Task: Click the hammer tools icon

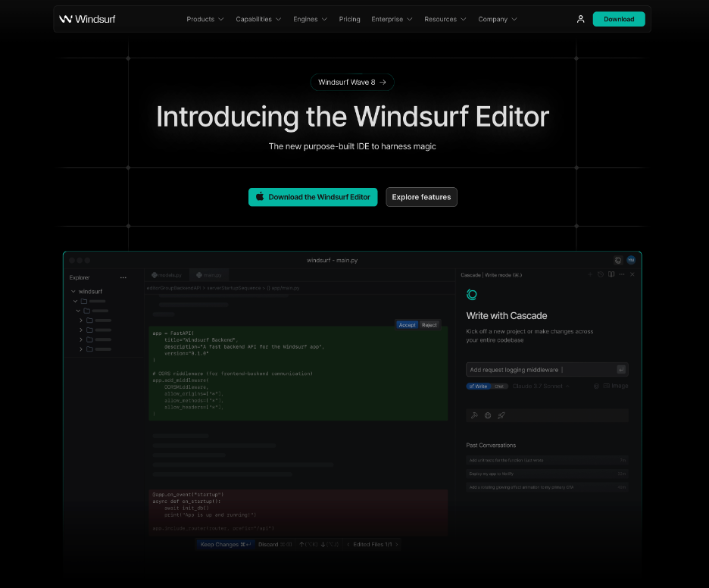Action: [x=474, y=415]
